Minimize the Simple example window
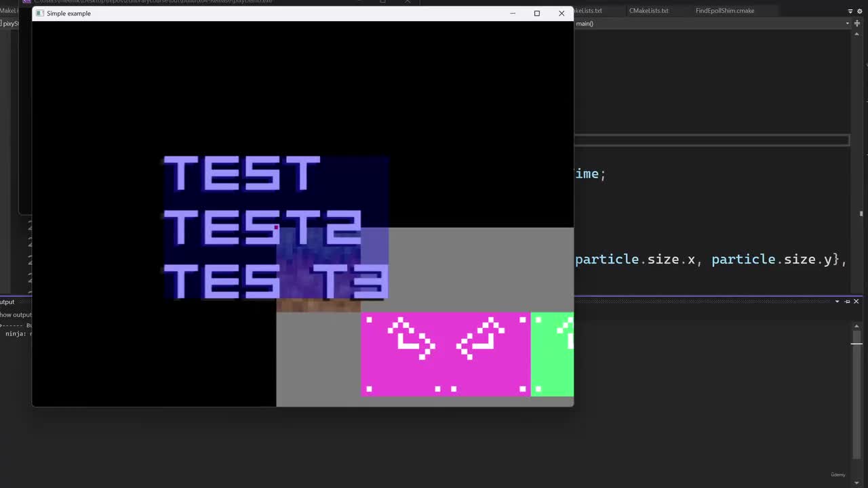 tap(513, 14)
